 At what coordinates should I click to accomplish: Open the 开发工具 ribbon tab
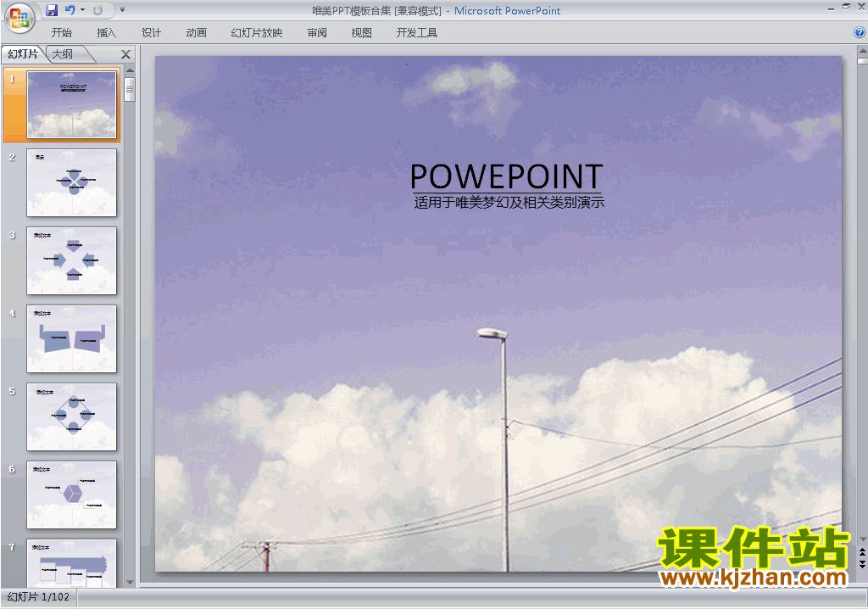point(417,33)
